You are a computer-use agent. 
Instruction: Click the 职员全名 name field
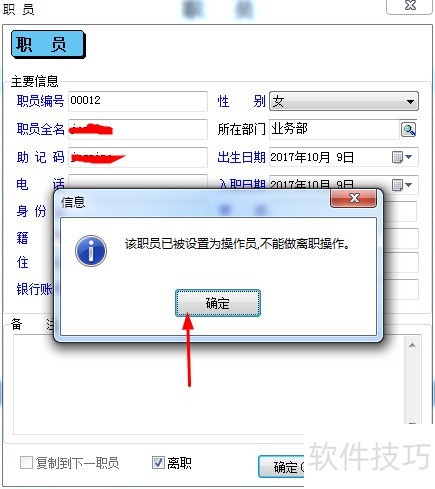[138, 129]
